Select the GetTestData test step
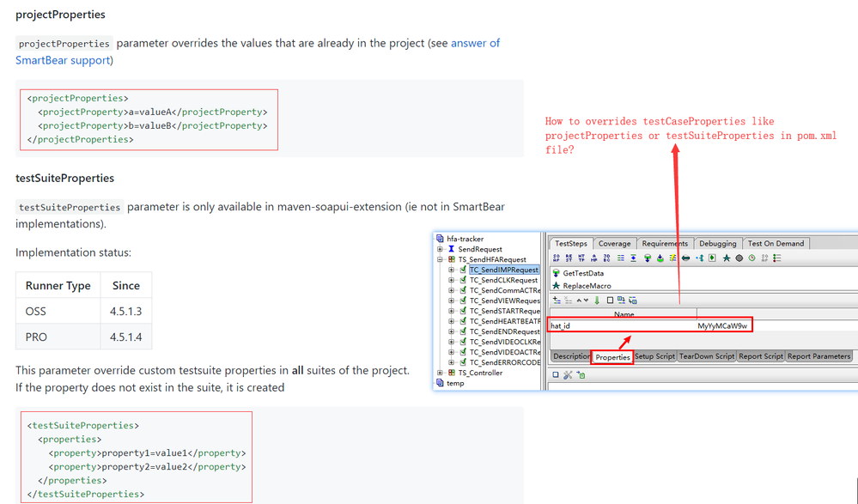Screen dimensions: 858x504 click(582, 273)
